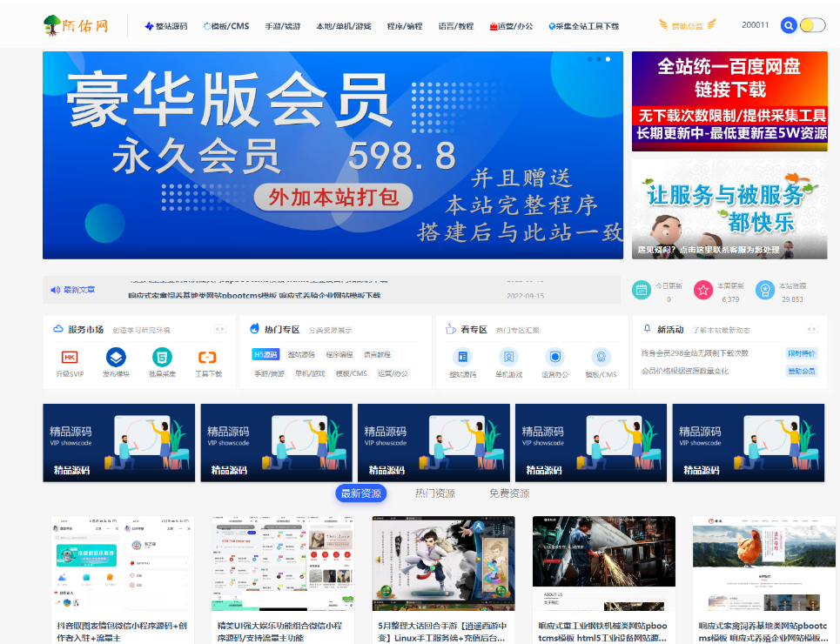Expand arrows on the 服务市场 panel
840x644 pixels.
click(x=220, y=330)
